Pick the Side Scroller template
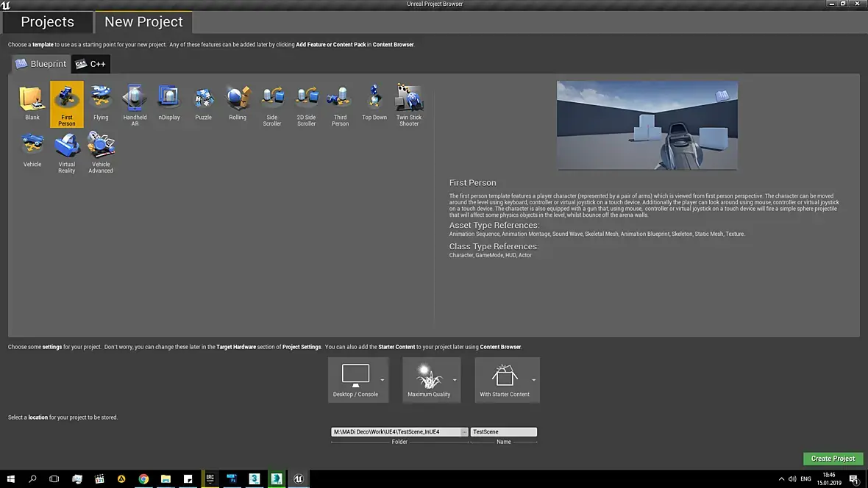The width and height of the screenshot is (868, 488). (272, 104)
